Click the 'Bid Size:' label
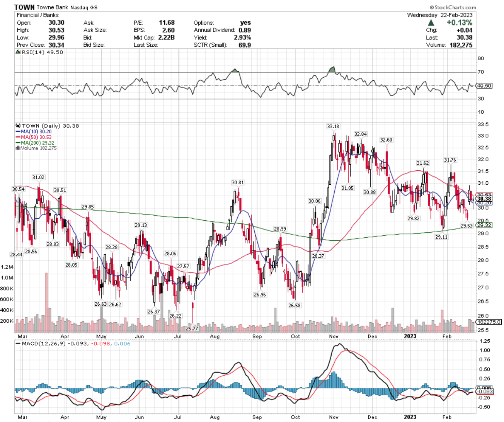This screenshot has height=422, width=504. 94,45
